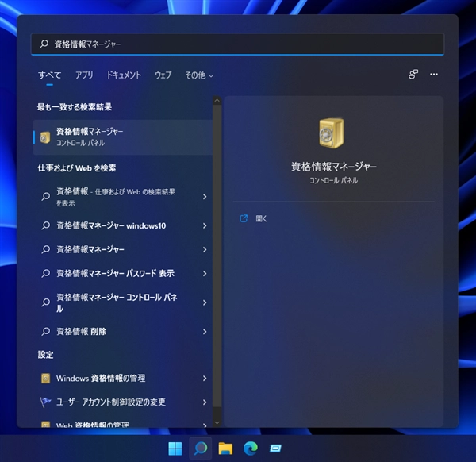Switch to the すべて tab
Screen dimensions: 476x462
(x=50, y=75)
